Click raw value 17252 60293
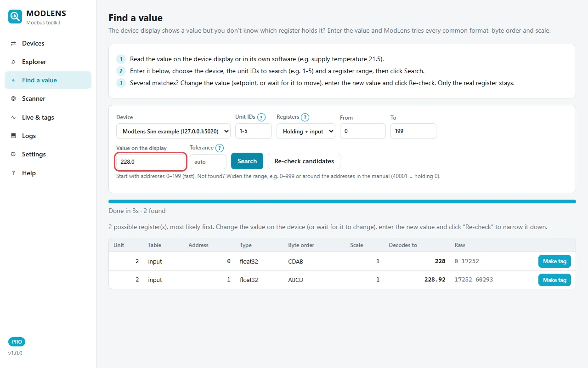Image resolution: width=588 pixels, height=368 pixels. 474,280
